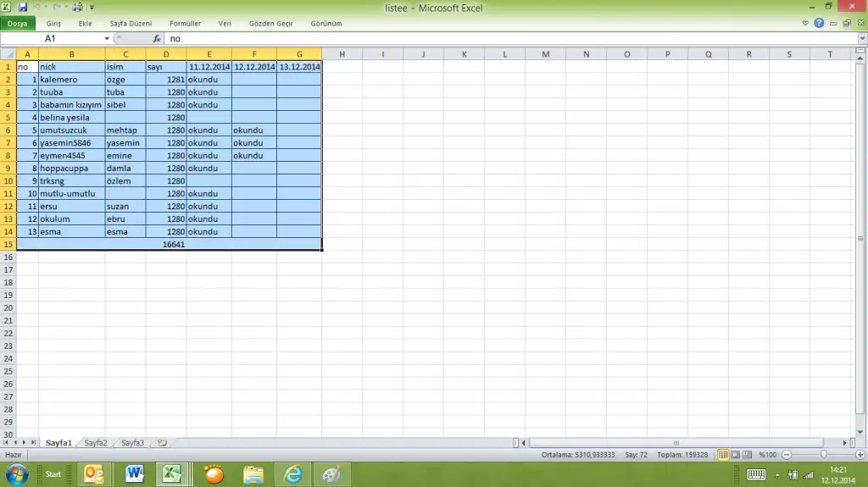Expand the Name Box dropdown arrow
Viewport: 868px width, 487px height.
coord(107,39)
